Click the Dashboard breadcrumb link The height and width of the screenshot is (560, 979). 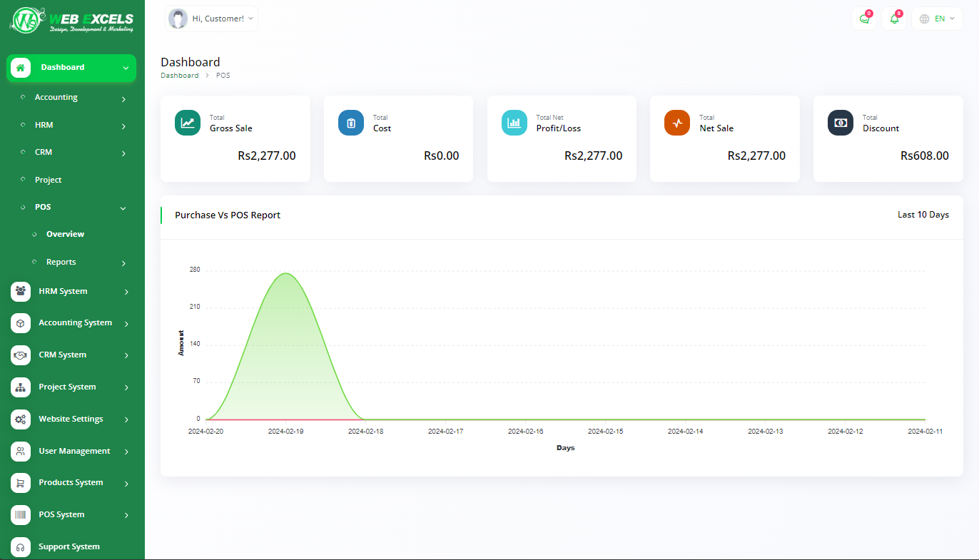pos(180,75)
